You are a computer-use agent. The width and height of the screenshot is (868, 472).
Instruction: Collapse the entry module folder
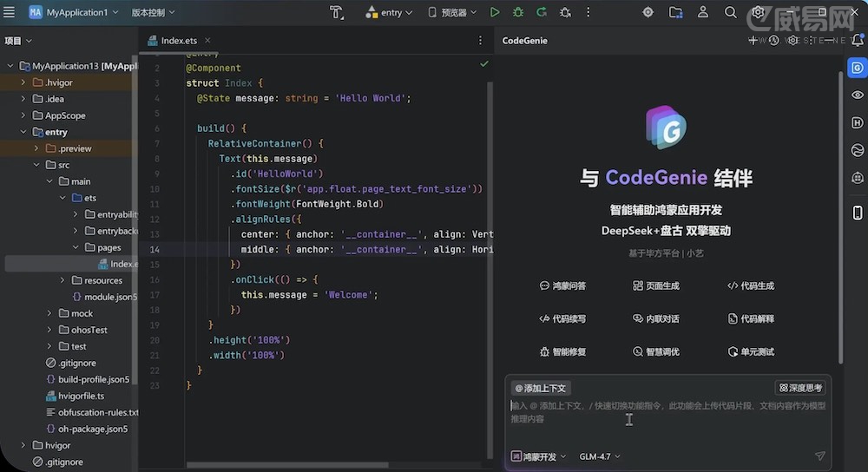[x=23, y=132]
